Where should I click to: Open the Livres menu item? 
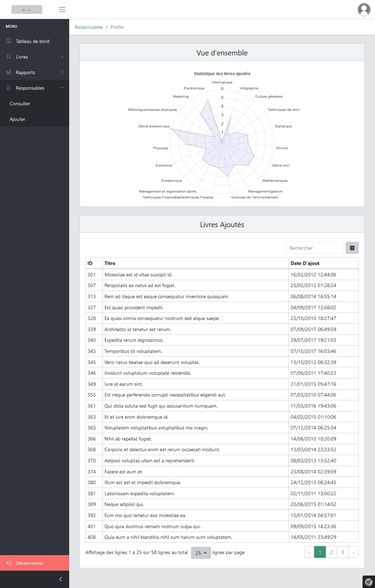point(35,57)
